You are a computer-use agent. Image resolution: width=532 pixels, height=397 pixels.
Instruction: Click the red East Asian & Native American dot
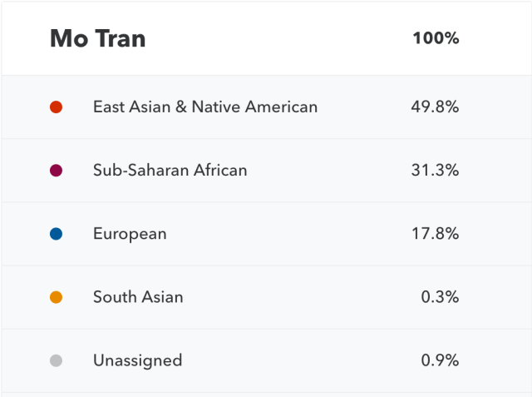[56, 107]
